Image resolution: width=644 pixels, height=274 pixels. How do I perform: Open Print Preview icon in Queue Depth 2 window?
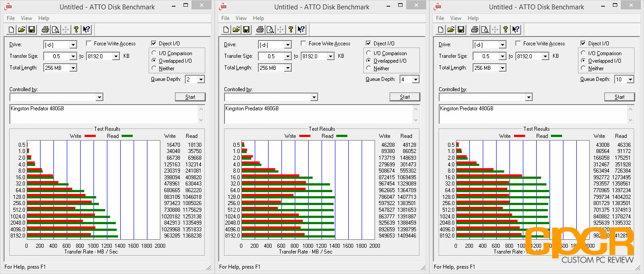coord(55,29)
